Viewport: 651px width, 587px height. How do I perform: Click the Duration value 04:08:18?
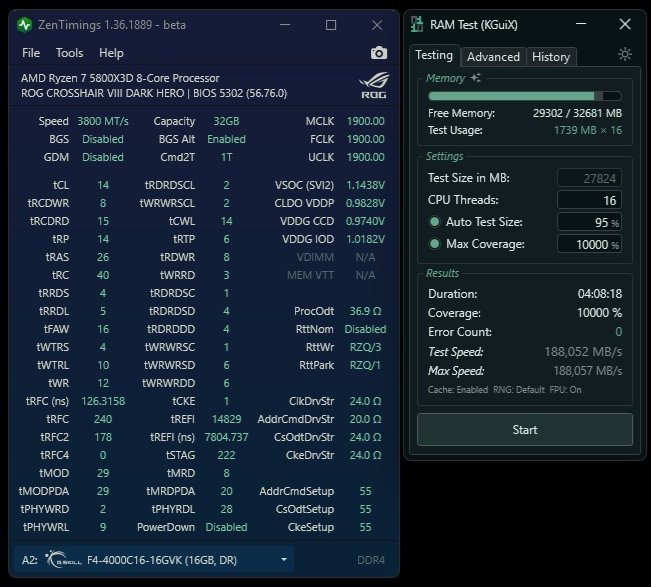[x=600, y=294]
